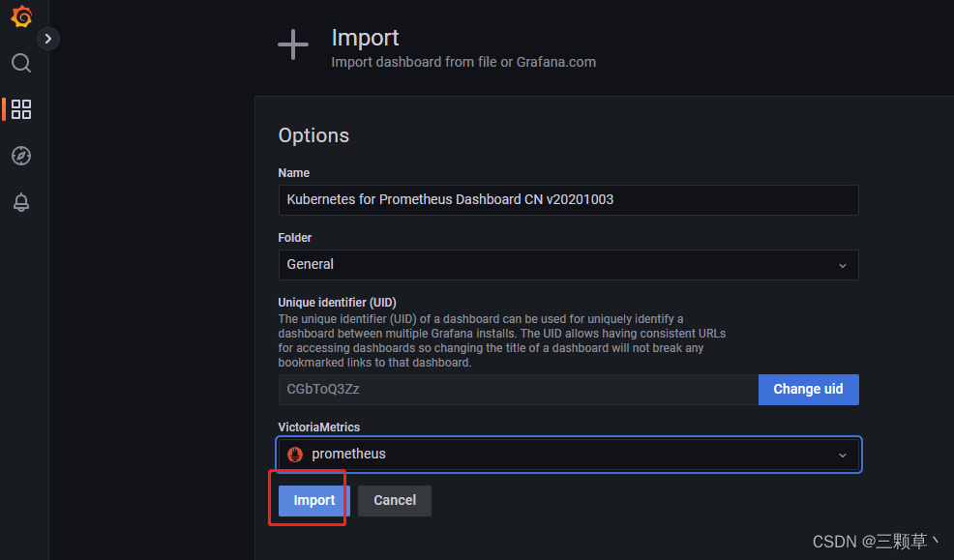The width and height of the screenshot is (954, 560).
Task: Focus the dashboard Name input field
Action: 568,200
